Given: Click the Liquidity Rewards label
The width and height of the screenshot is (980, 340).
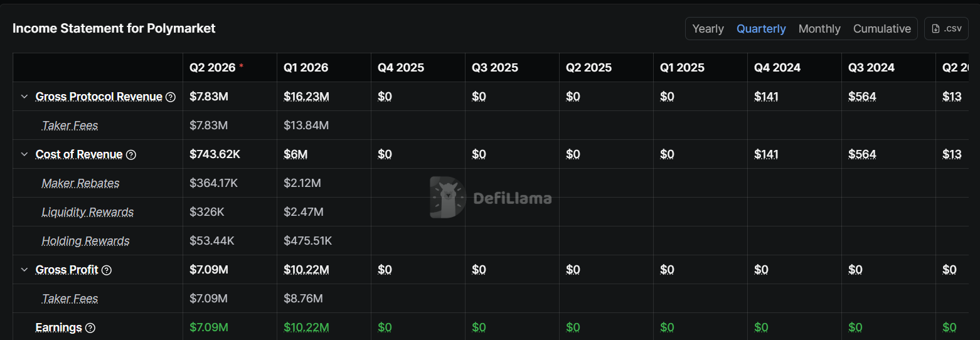Looking at the screenshot, I should click(x=87, y=212).
